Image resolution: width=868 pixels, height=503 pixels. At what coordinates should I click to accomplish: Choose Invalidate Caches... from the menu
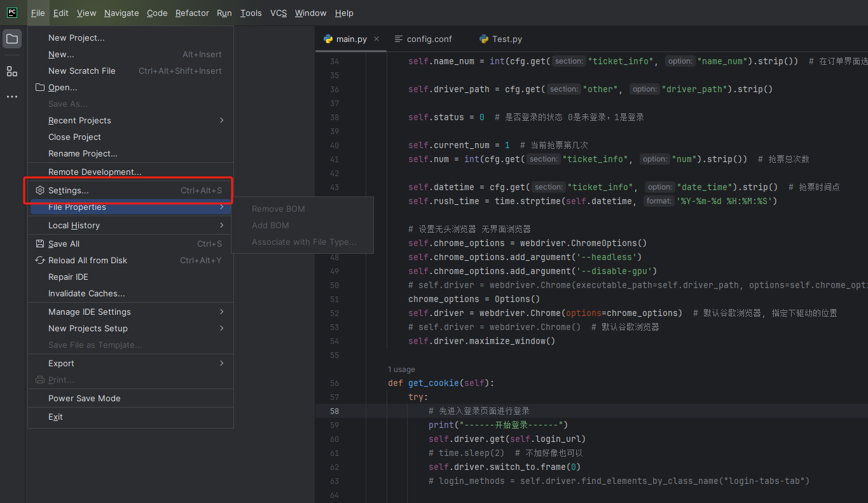coord(86,293)
